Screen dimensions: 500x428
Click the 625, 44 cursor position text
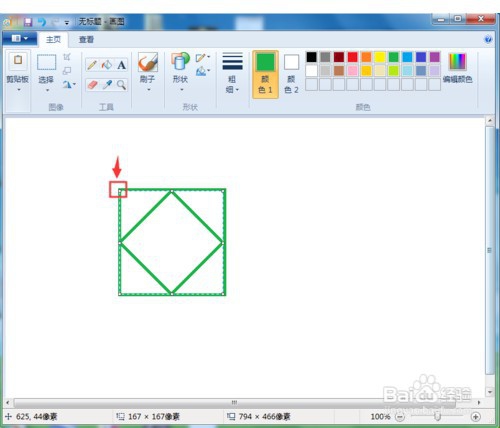point(37,417)
